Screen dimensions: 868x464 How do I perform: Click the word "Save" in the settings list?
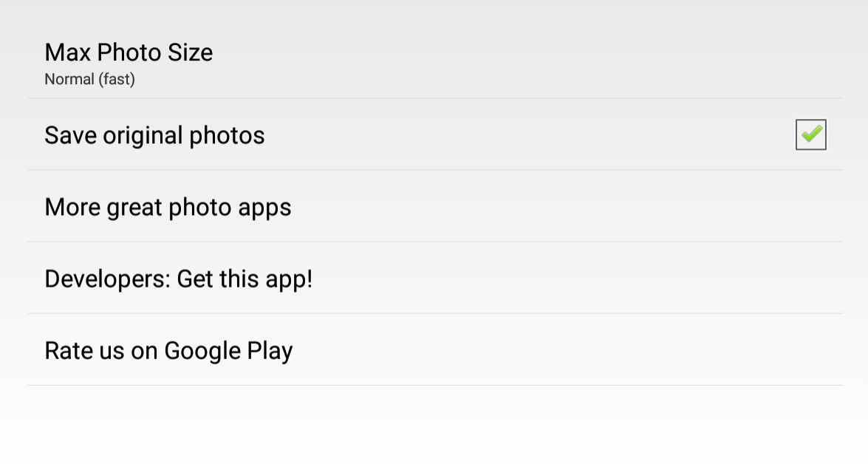coord(70,135)
